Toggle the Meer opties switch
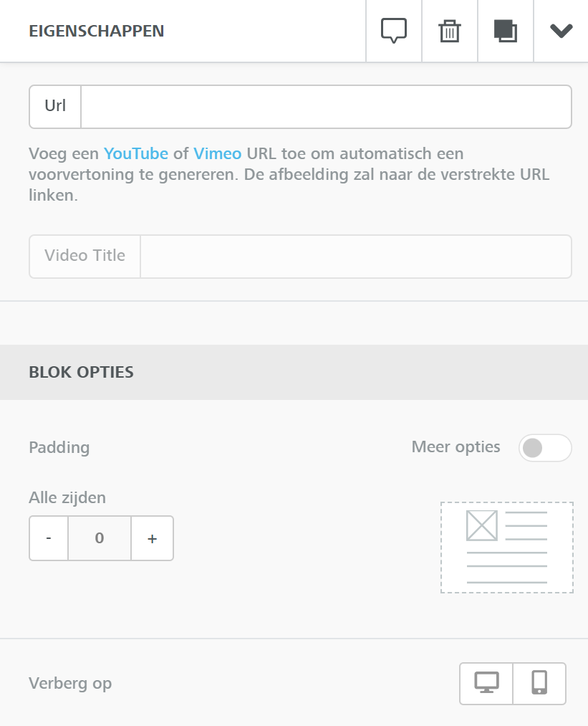 [544, 448]
